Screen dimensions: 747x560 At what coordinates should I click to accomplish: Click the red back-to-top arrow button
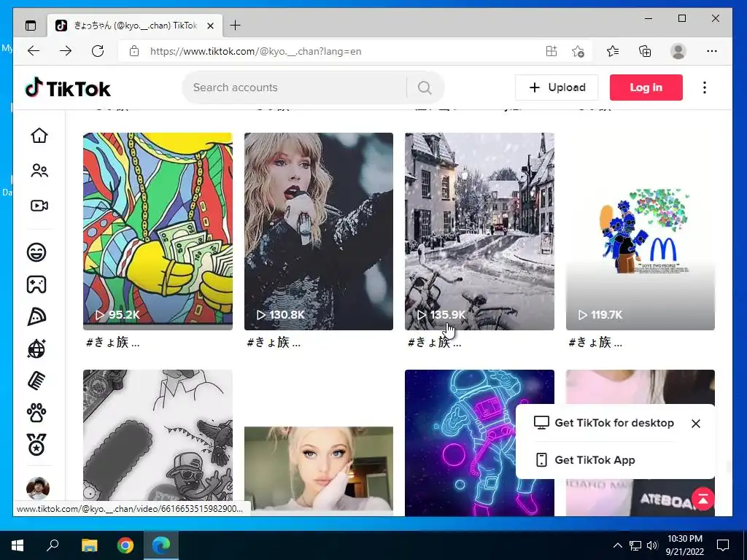point(703,499)
